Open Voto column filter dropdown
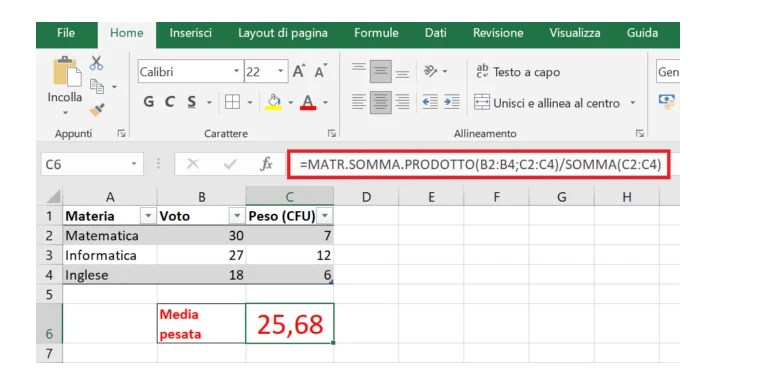 (x=237, y=216)
